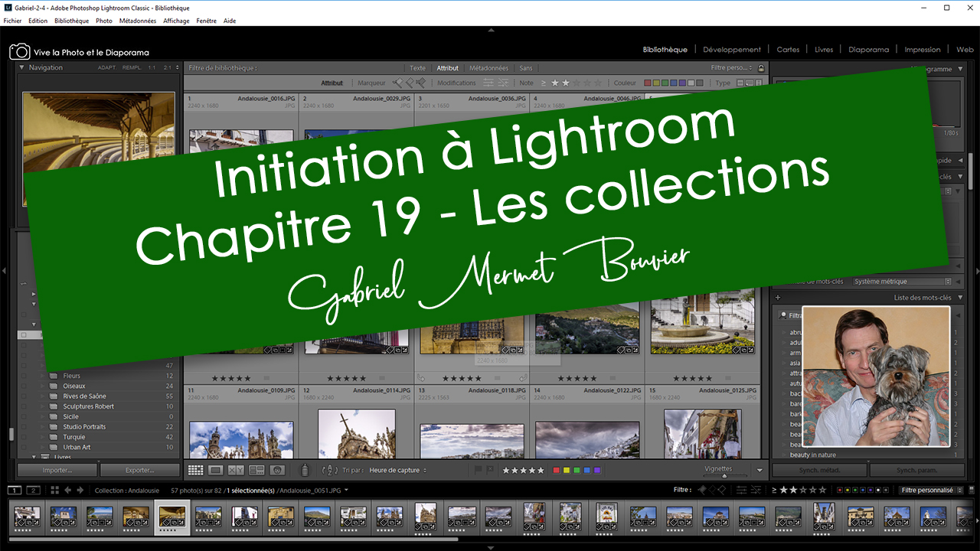Click the Importer... button
Screen dimensions: 980x551
click(x=57, y=471)
